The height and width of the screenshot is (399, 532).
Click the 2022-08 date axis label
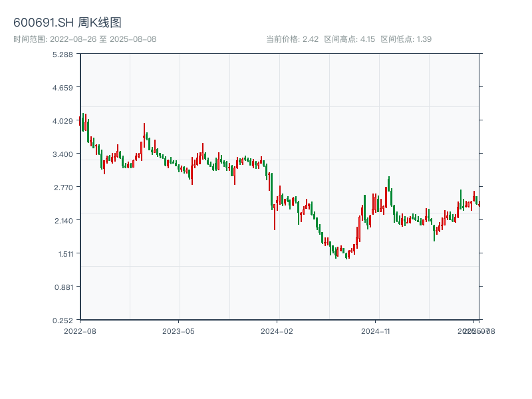click(80, 331)
